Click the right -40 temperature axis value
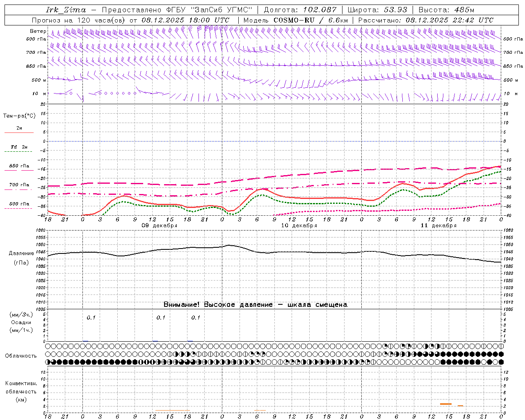 click(x=507, y=215)
